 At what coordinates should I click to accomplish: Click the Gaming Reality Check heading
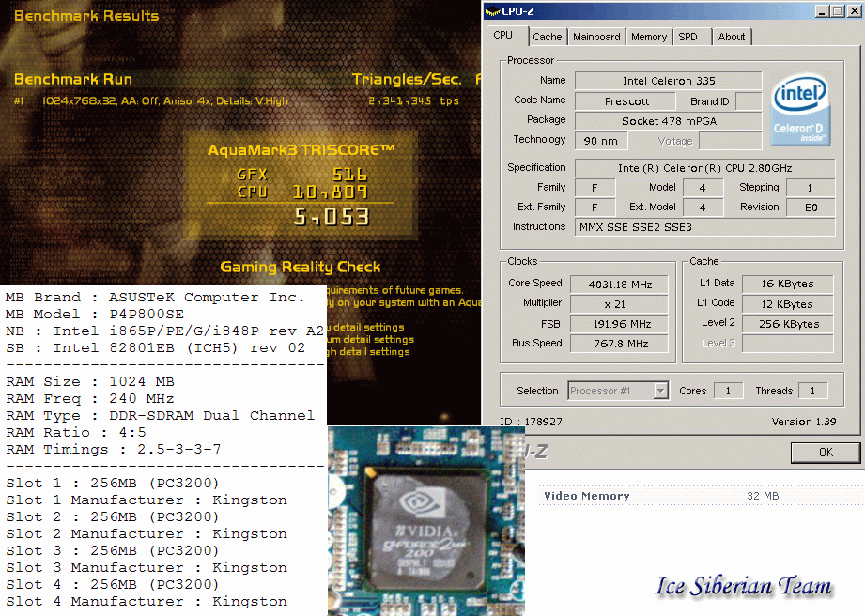301,268
